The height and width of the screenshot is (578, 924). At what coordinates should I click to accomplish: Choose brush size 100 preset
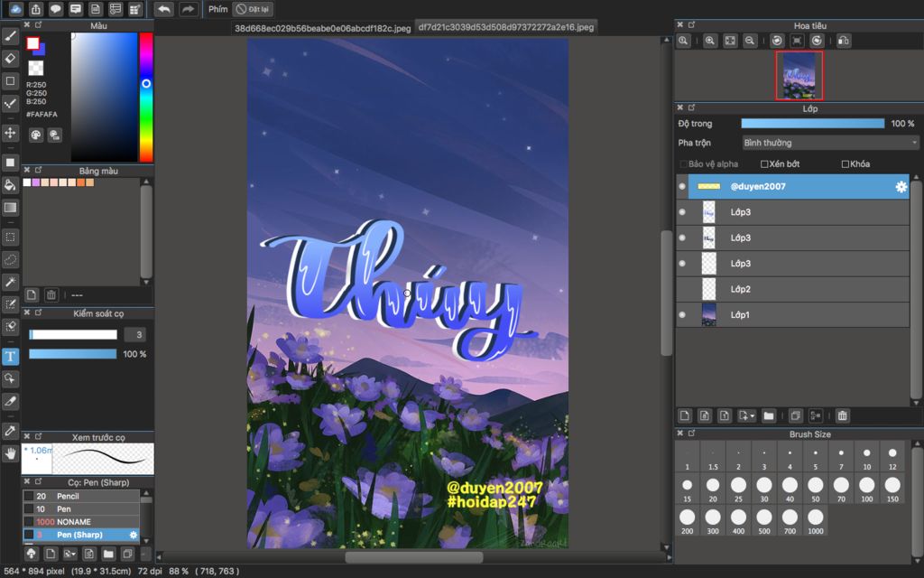click(867, 489)
